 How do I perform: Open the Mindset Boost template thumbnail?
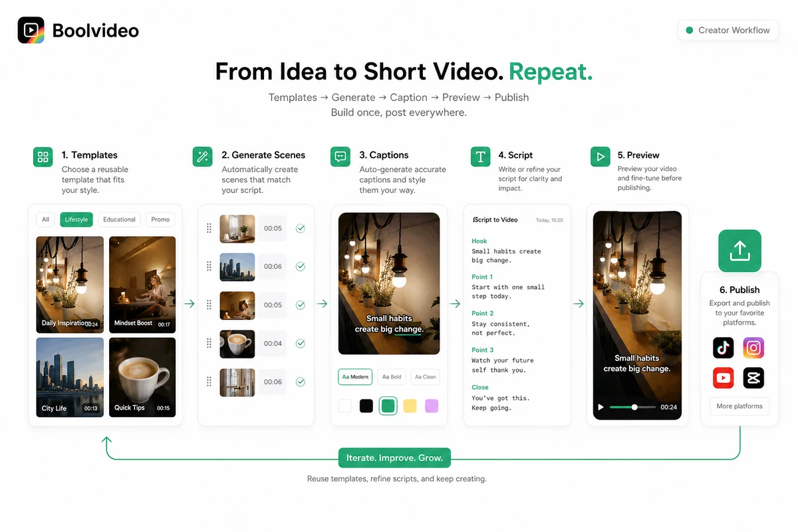(142, 285)
